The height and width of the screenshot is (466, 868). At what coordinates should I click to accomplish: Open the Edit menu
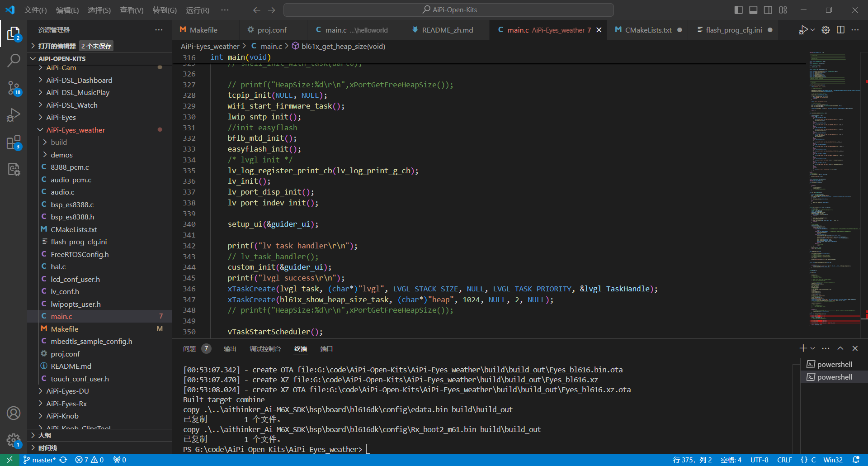click(67, 10)
